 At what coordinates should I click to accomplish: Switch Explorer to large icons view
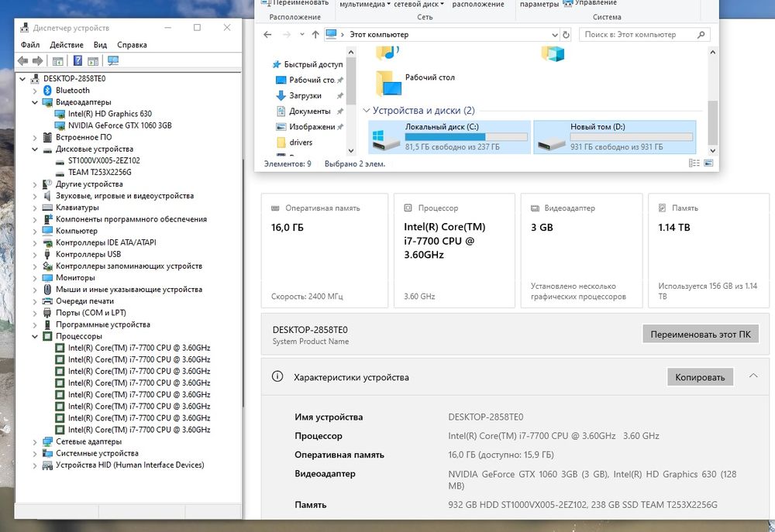click(x=708, y=163)
